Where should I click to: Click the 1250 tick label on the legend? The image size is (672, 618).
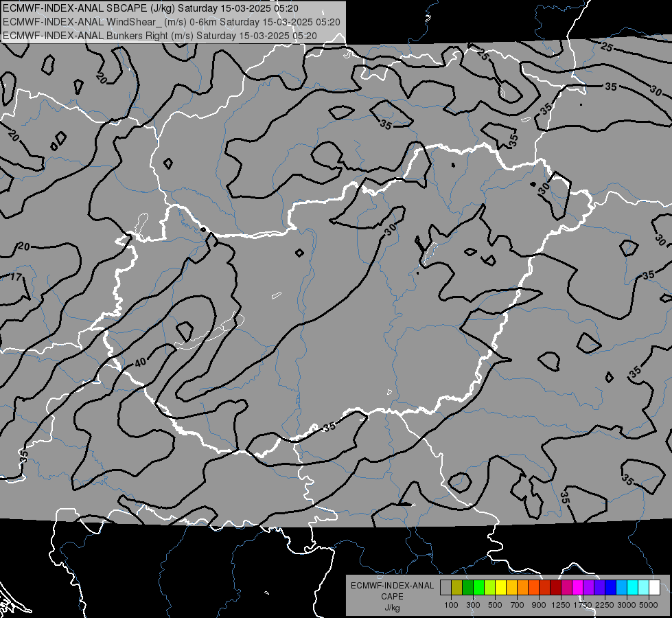561,605
